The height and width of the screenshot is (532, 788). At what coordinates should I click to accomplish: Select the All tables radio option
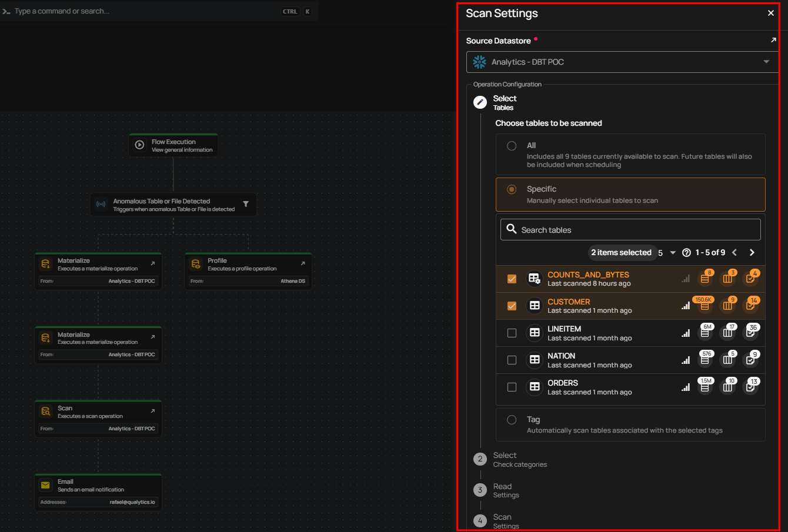click(512, 146)
